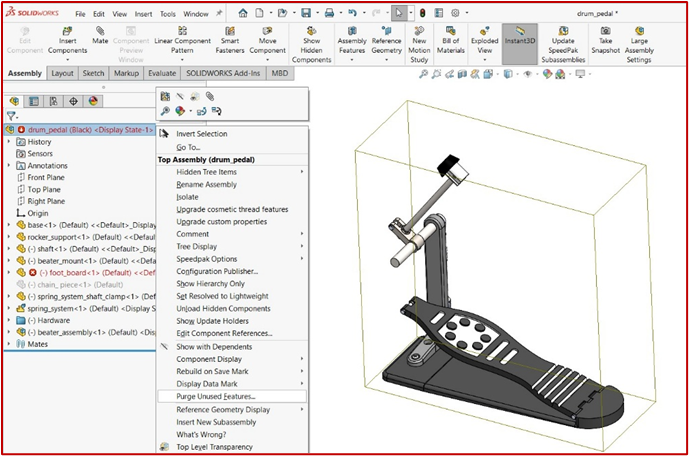Image resolution: width=689 pixels, height=456 pixels.
Task: Switch to the Layout tab
Action: [x=62, y=73]
